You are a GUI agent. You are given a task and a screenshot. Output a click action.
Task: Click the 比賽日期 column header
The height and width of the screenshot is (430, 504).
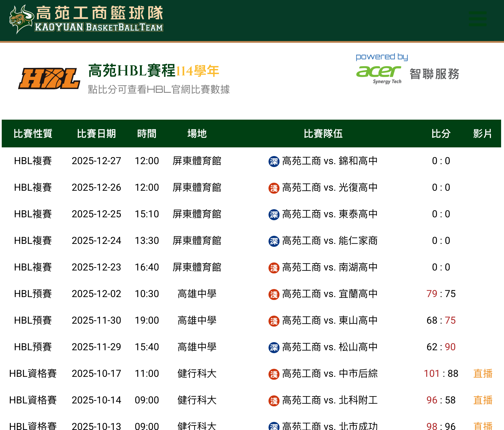click(x=96, y=134)
